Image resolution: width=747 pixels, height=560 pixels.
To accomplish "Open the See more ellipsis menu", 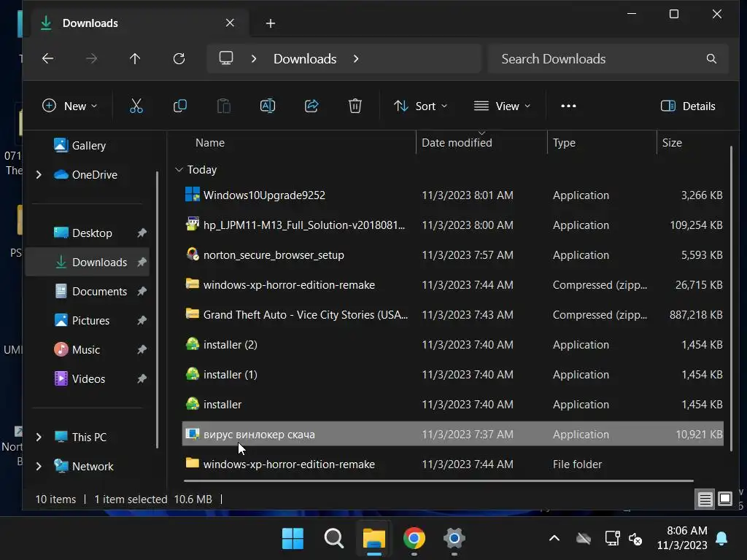I will pos(568,106).
